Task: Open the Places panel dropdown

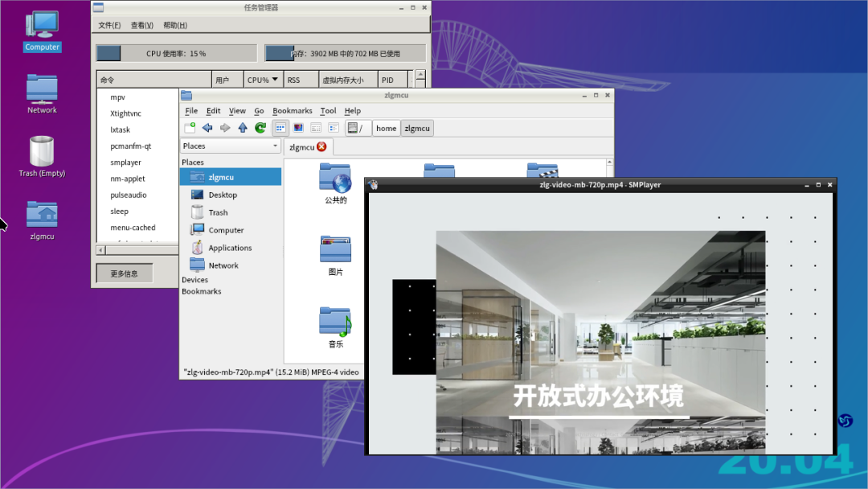Action: coord(276,146)
